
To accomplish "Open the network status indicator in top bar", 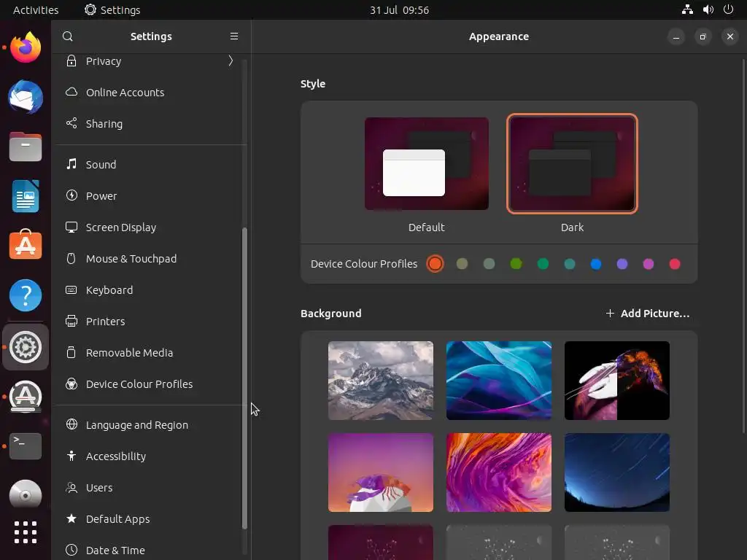I will [x=687, y=9].
